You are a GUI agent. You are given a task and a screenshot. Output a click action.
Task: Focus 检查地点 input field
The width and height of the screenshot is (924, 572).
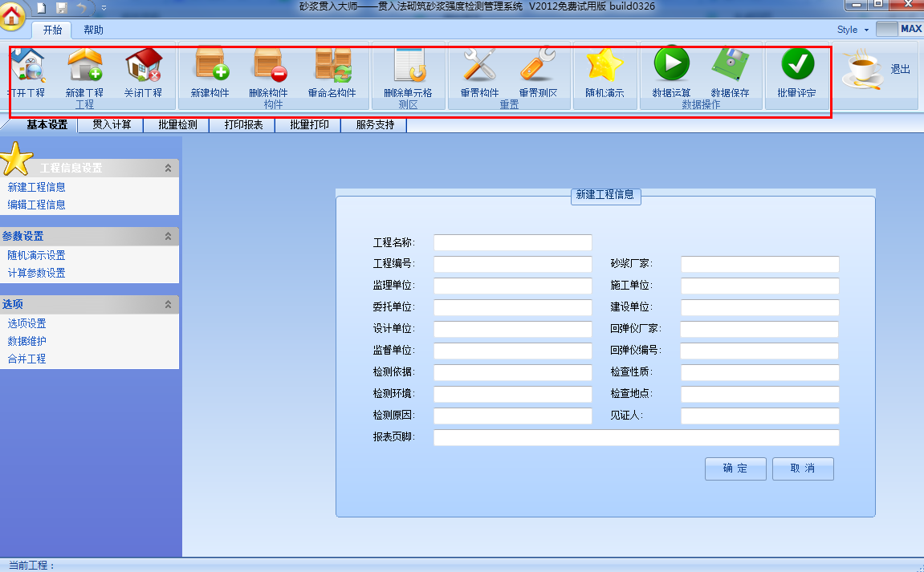pyautogui.click(x=760, y=394)
